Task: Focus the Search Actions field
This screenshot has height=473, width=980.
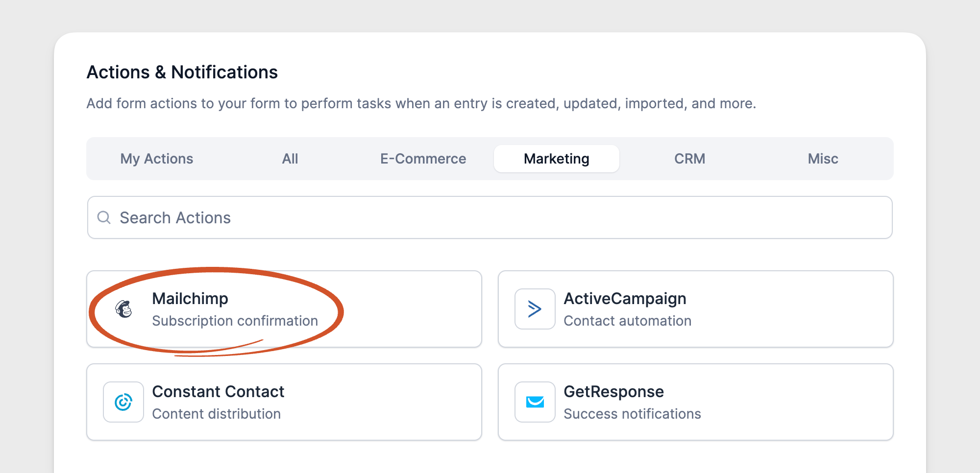Action: pyautogui.click(x=490, y=217)
